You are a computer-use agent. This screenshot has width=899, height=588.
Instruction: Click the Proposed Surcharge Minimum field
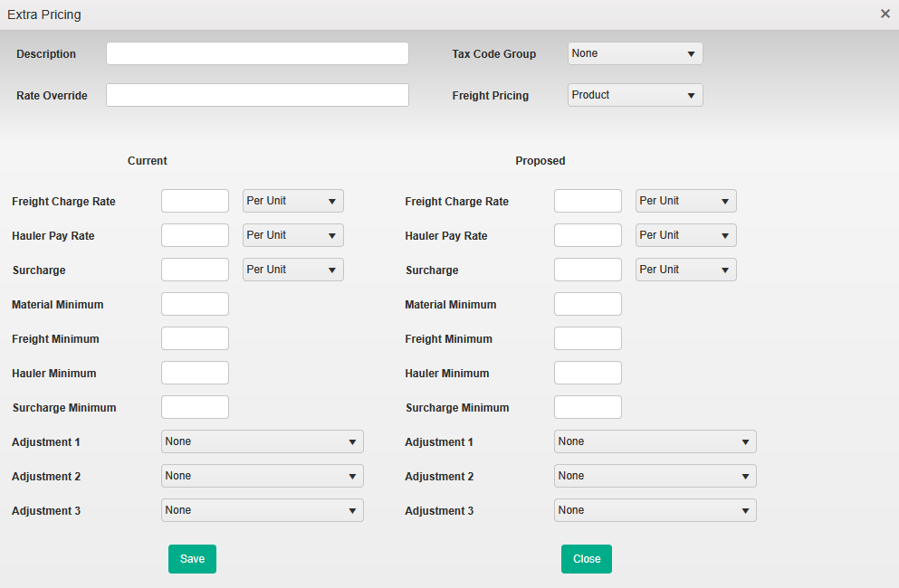click(588, 407)
